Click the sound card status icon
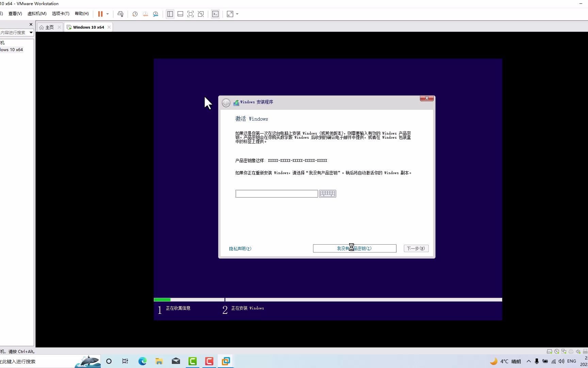This screenshot has height=368, width=588. [x=578, y=351]
